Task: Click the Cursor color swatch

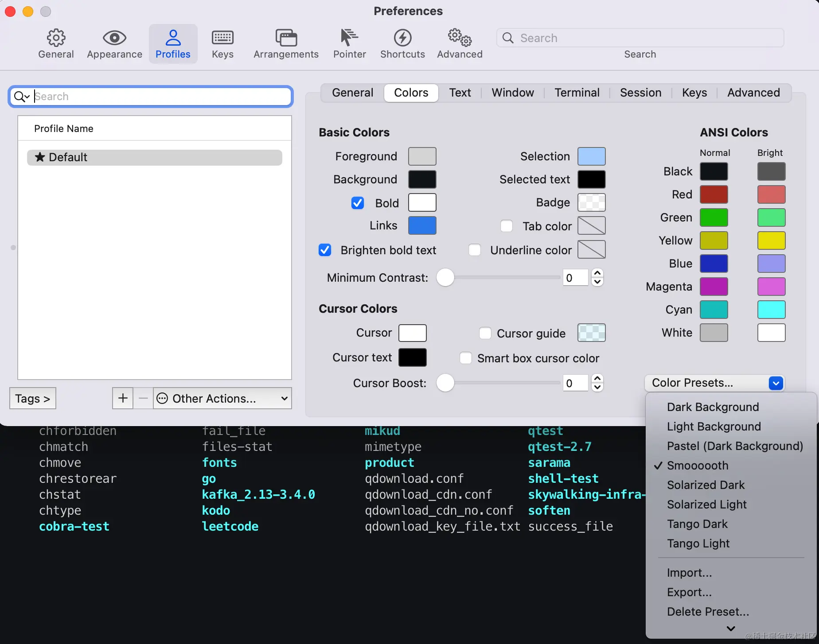Action: [413, 333]
